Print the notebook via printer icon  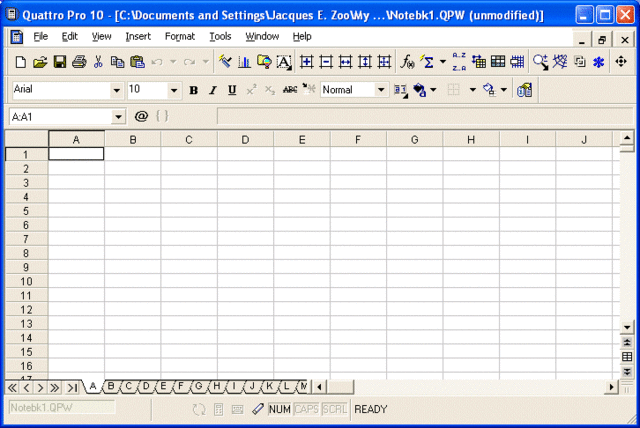tap(79, 62)
